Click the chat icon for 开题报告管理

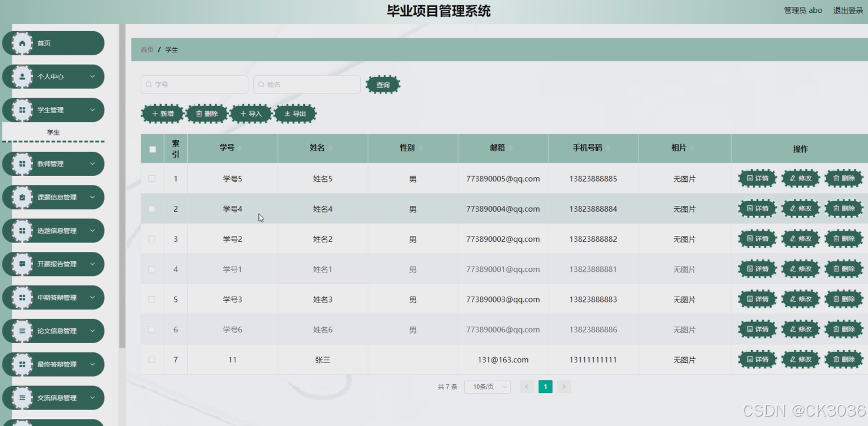22,264
